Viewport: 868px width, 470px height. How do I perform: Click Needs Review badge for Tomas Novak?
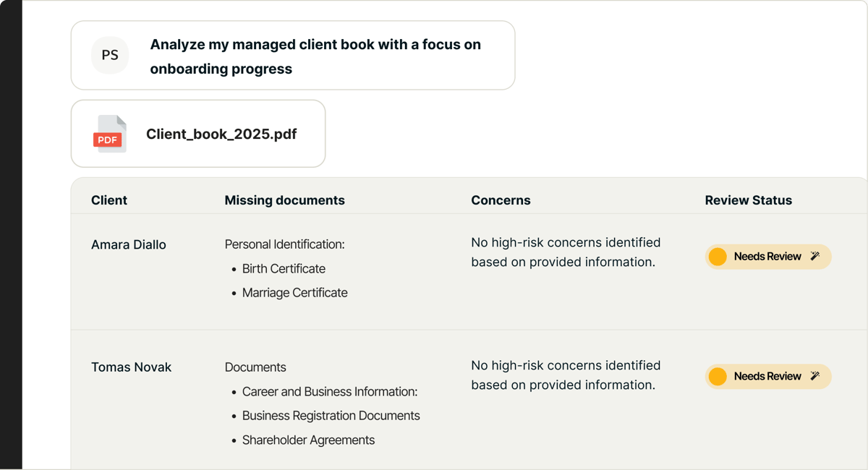point(767,377)
